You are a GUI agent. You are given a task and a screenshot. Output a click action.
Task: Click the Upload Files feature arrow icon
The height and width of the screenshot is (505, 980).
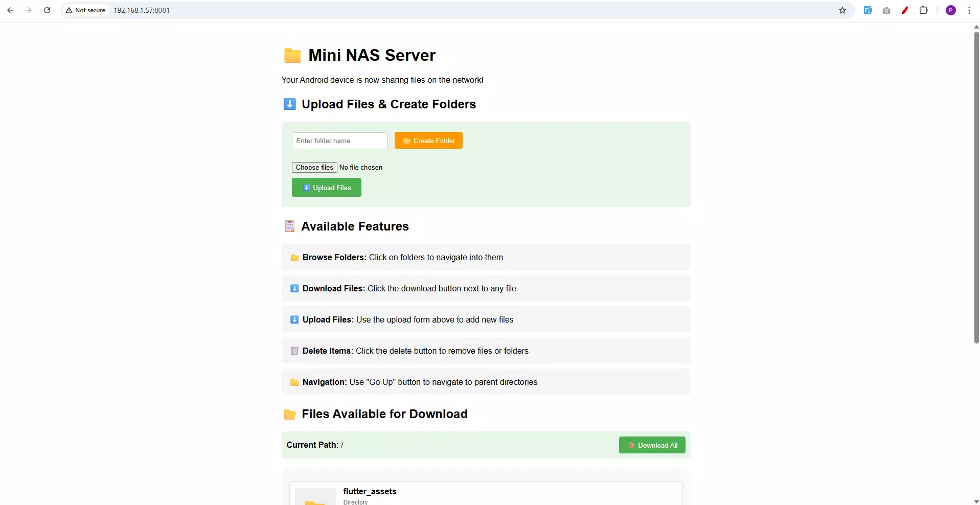pyautogui.click(x=294, y=320)
